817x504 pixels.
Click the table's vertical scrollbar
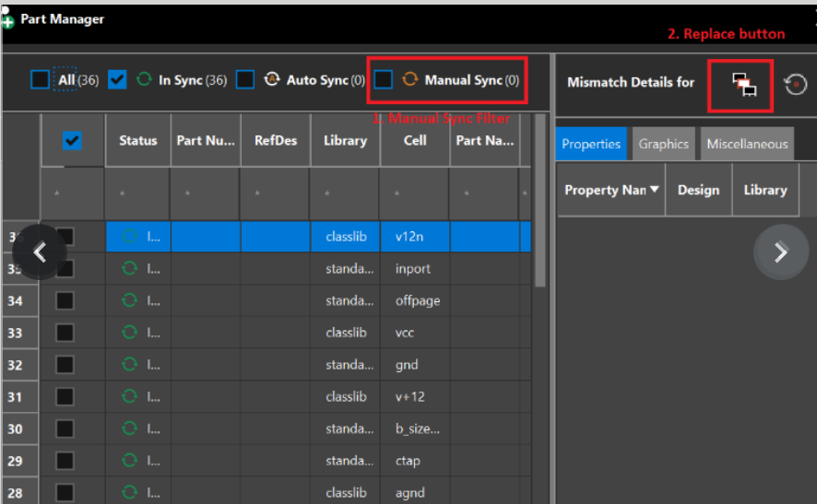[540, 203]
